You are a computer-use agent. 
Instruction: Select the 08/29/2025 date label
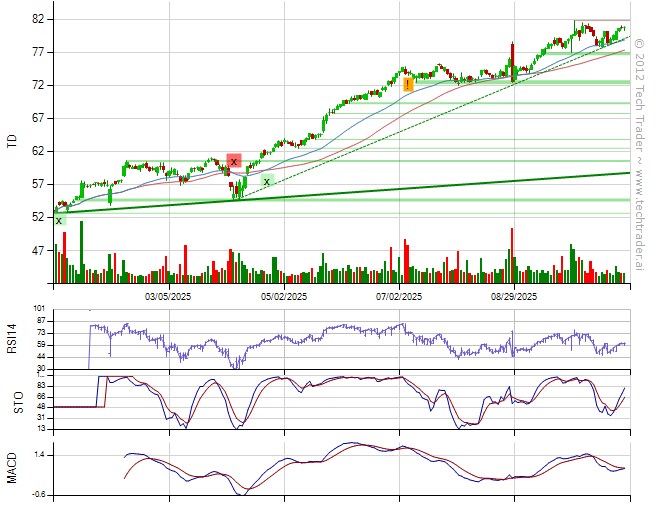(x=514, y=297)
